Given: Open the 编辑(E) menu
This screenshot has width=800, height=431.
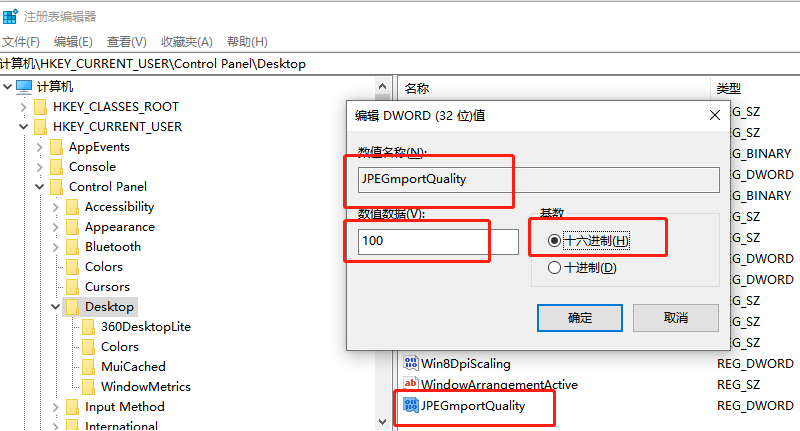Looking at the screenshot, I should click(73, 42).
